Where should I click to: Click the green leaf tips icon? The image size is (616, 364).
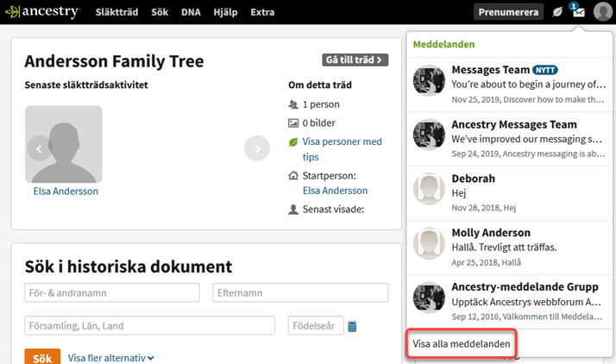click(x=293, y=141)
